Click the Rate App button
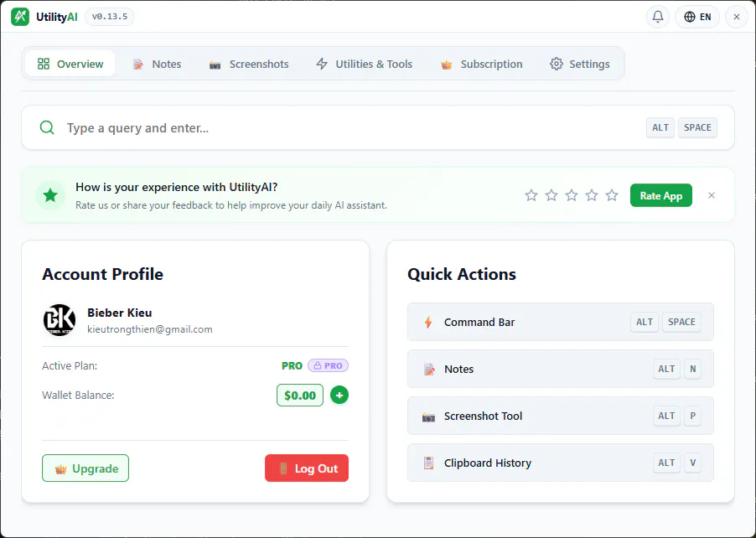Viewport: 756px width, 538px height. click(661, 195)
